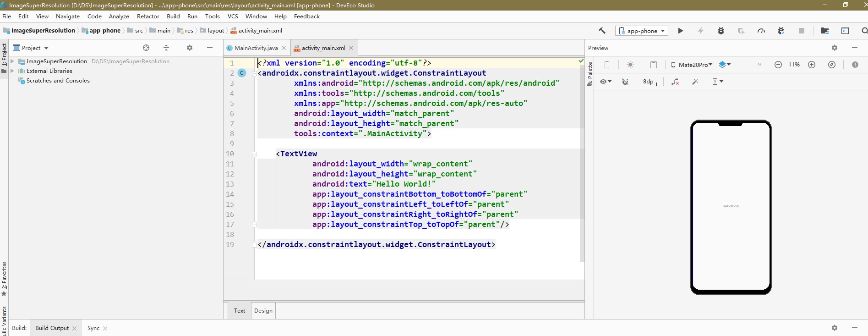Open the VCS menu

(233, 16)
